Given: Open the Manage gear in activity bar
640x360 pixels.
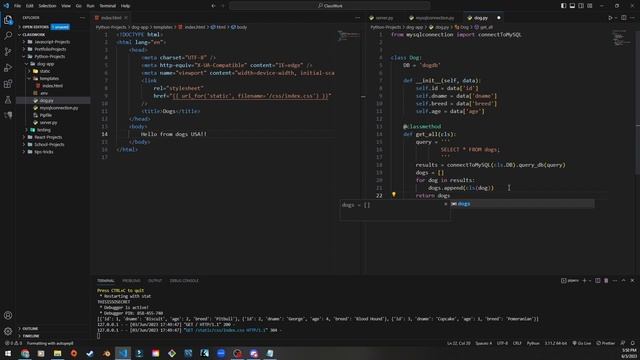Looking at the screenshot, I should (x=8, y=331).
